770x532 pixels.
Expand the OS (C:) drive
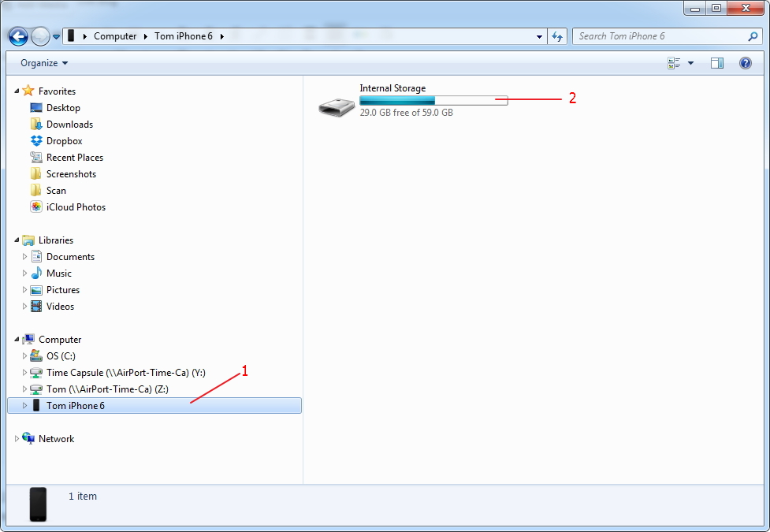tap(24, 355)
